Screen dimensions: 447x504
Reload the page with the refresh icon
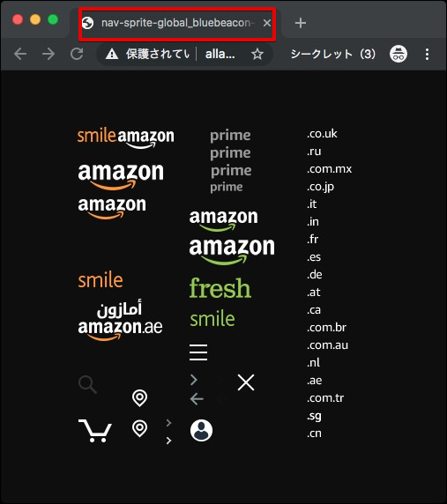click(x=77, y=54)
